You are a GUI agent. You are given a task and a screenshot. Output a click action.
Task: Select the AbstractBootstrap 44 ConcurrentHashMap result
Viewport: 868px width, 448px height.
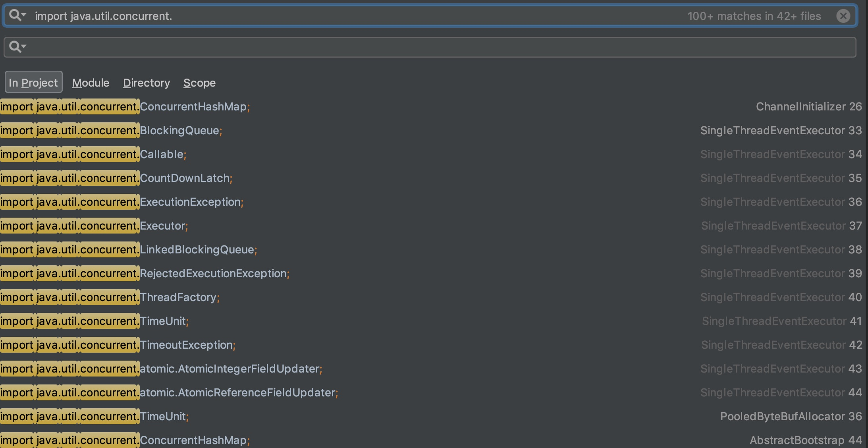tap(434, 439)
